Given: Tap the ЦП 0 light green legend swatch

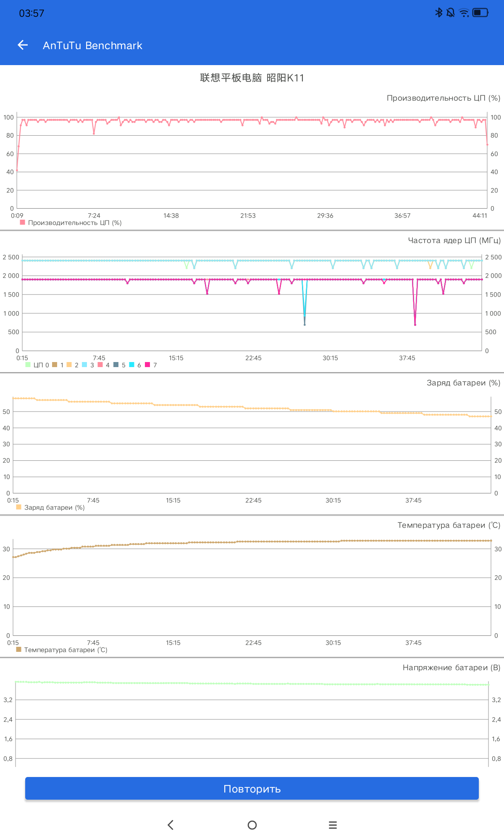Looking at the screenshot, I should tap(28, 365).
